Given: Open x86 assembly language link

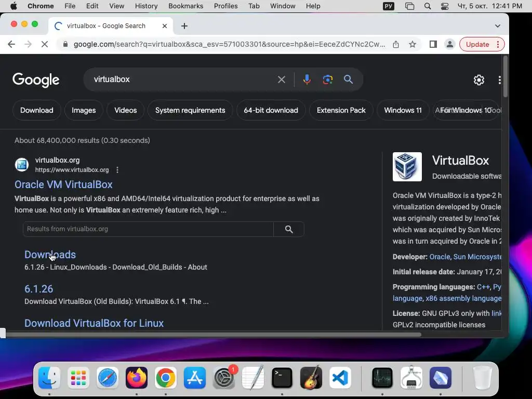Looking at the screenshot, I should (463, 298).
